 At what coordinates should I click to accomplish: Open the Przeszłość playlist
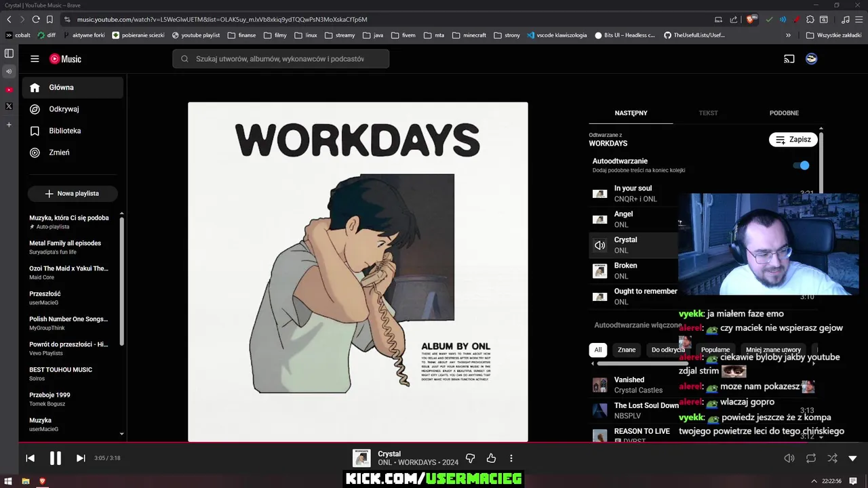69,298
